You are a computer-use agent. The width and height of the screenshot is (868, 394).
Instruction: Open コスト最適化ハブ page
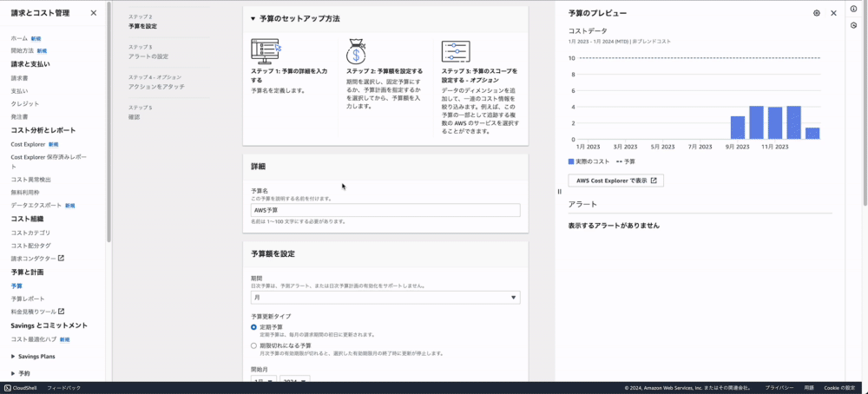[33, 338]
